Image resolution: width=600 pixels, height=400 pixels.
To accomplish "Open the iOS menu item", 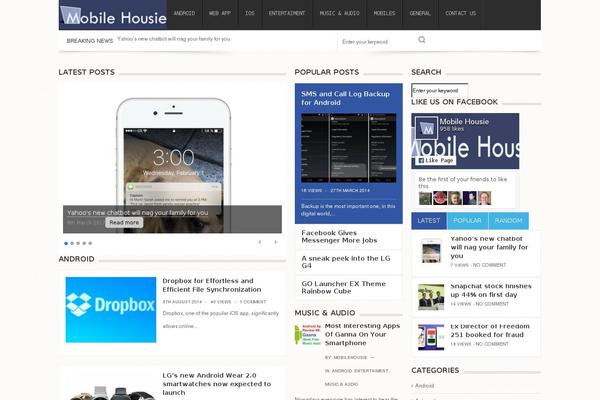I will click(x=250, y=13).
